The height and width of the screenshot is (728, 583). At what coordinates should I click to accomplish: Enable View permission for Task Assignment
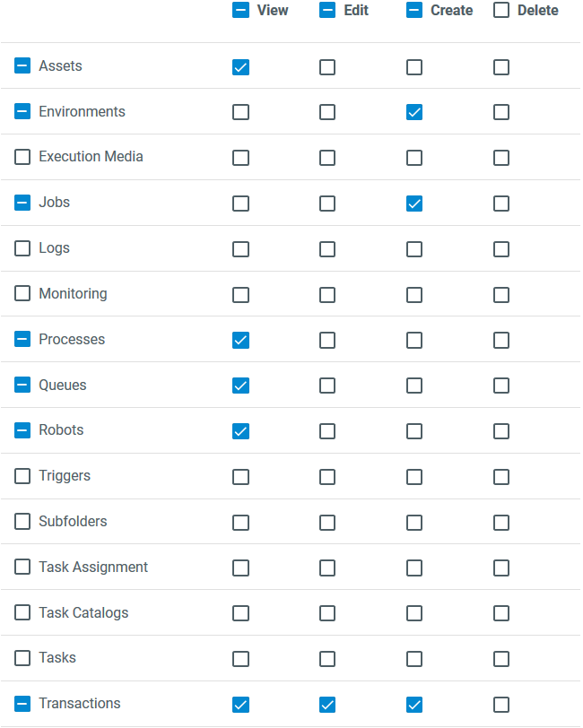pyautogui.click(x=240, y=568)
